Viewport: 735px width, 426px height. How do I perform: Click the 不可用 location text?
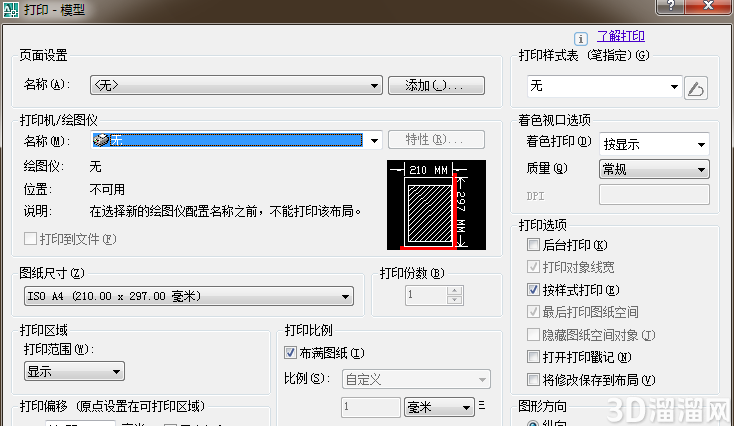click(107, 189)
